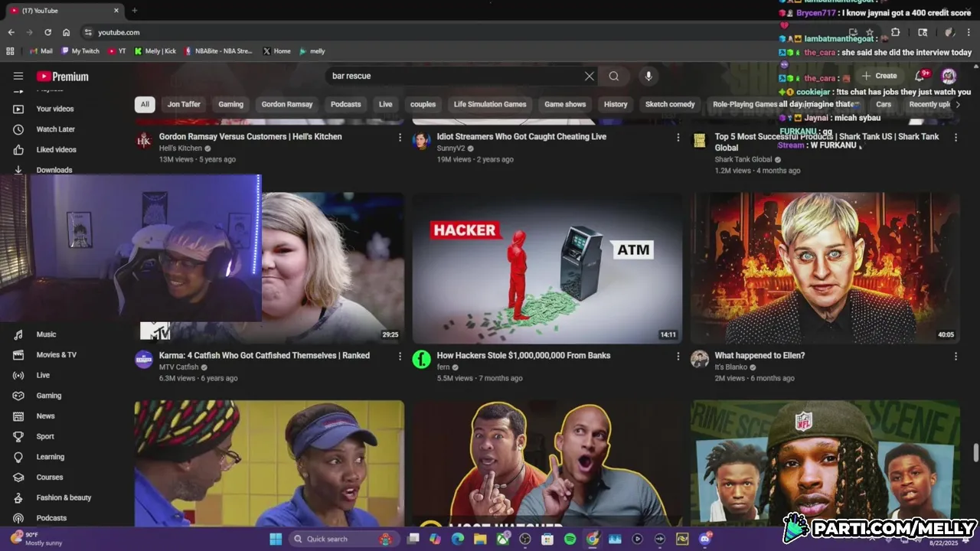Click the search magnifier button
The width and height of the screenshot is (980, 551).
pyautogui.click(x=614, y=76)
